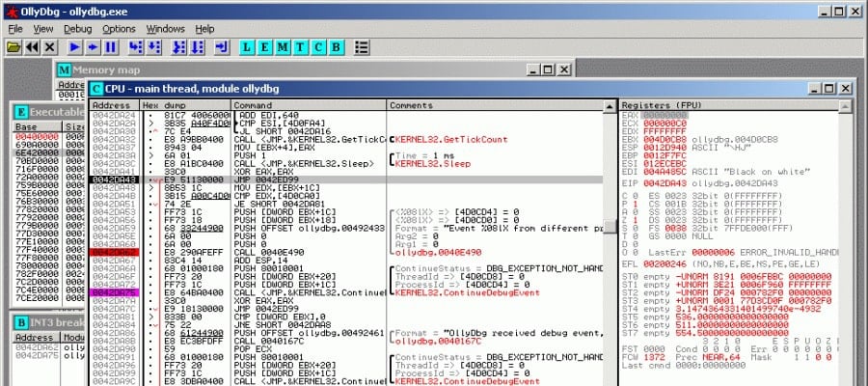Click the Open file folder icon
The height and width of the screenshot is (386, 868).
click(x=14, y=47)
